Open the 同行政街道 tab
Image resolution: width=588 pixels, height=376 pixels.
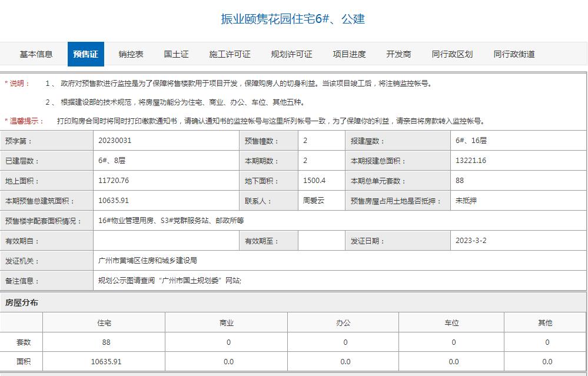[x=515, y=53]
